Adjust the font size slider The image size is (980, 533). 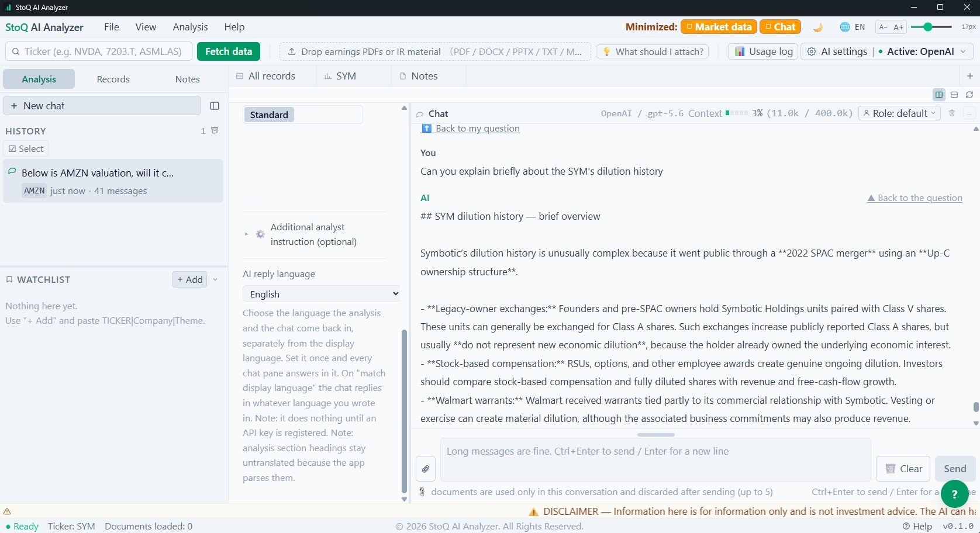[932, 27]
